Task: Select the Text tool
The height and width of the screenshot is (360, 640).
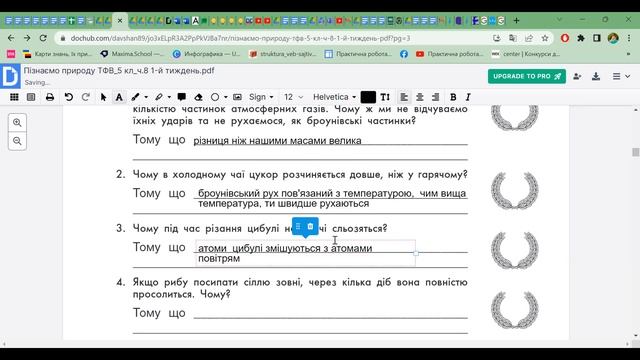Action: coord(119,97)
